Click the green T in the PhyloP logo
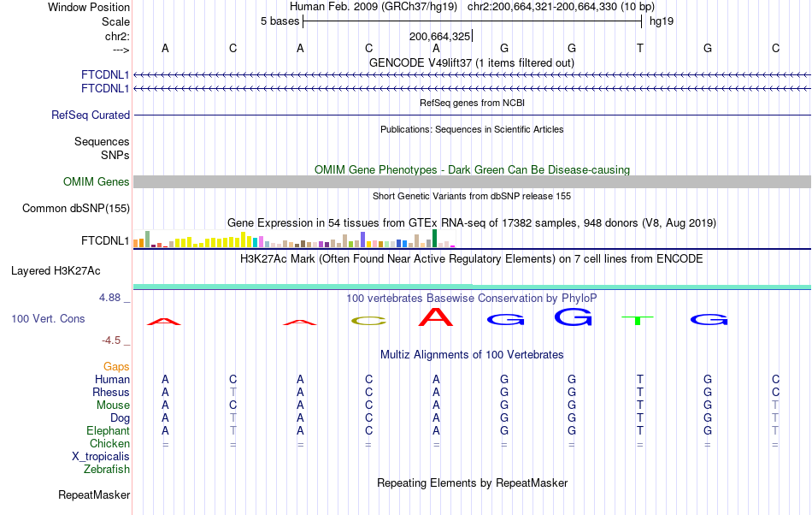 pyautogui.click(x=638, y=321)
